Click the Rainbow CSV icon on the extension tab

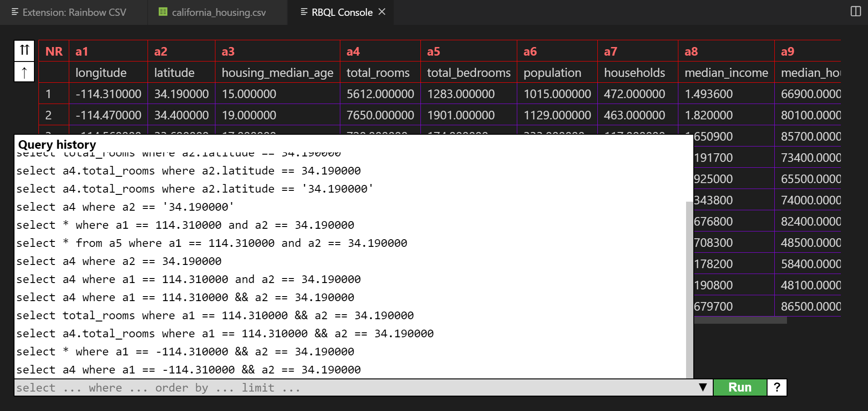[x=15, y=12]
